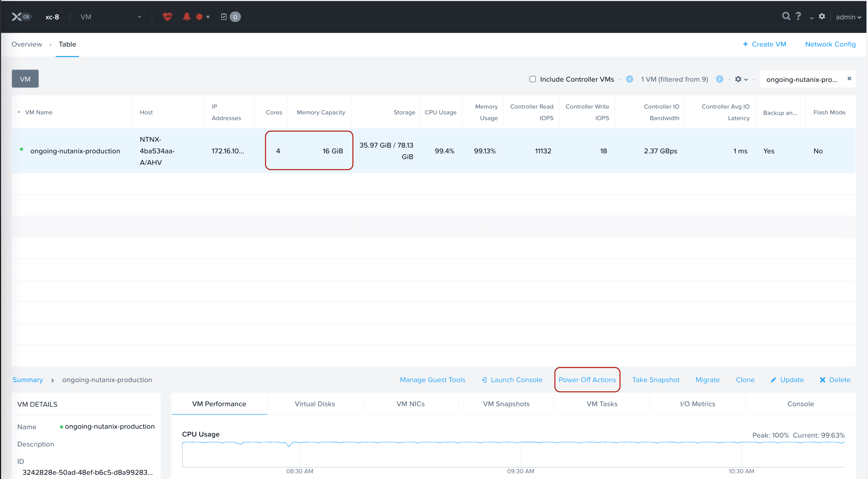
Task: Open the admin account dropdown
Action: tap(848, 16)
